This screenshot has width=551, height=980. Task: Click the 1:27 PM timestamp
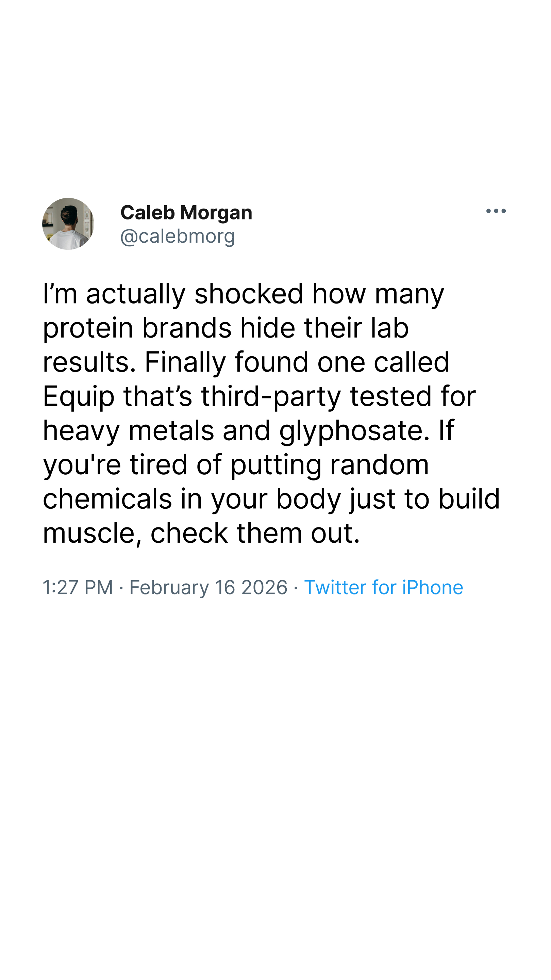click(78, 587)
